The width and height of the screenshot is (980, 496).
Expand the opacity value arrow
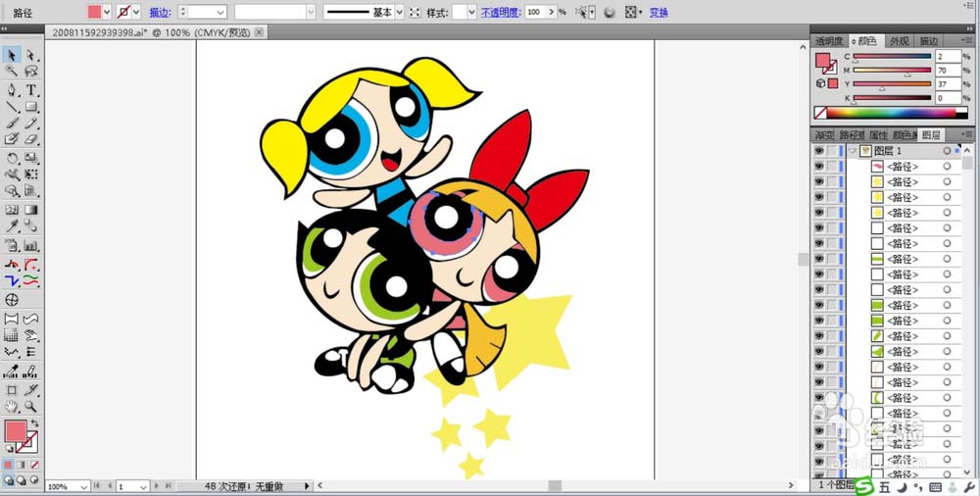pos(551,12)
